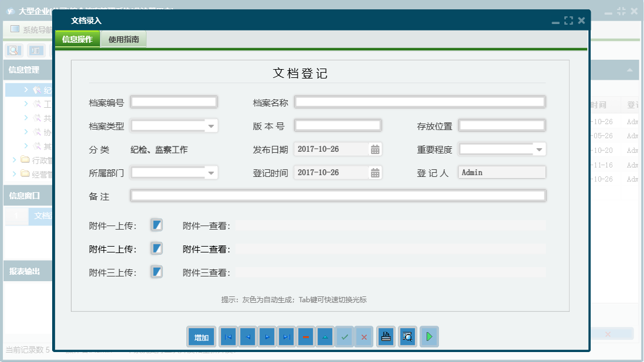Open the 档案类型 dropdown list
The height and width of the screenshot is (362, 644).
[211, 125]
